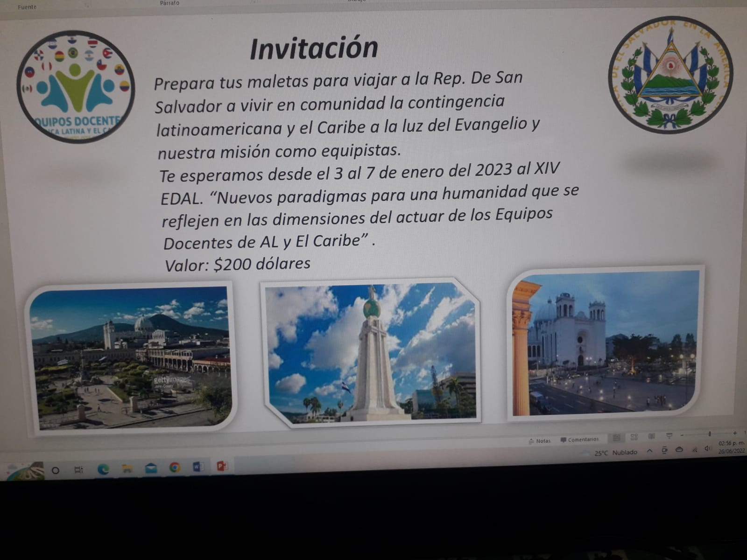The width and height of the screenshot is (747, 560).
Task: Switch to Slide Sorter view icon
Action: pyautogui.click(x=634, y=437)
